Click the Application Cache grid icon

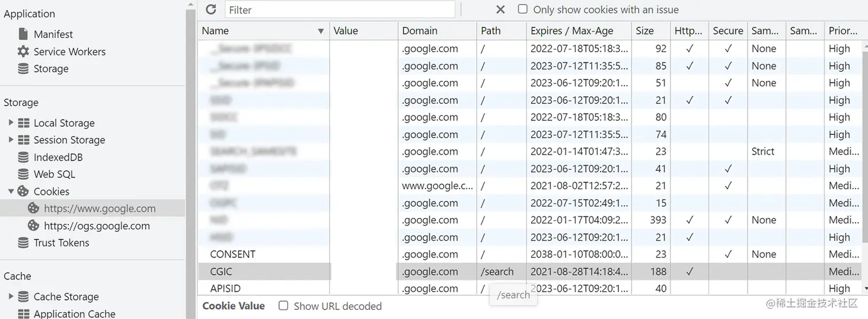tap(24, 313)
